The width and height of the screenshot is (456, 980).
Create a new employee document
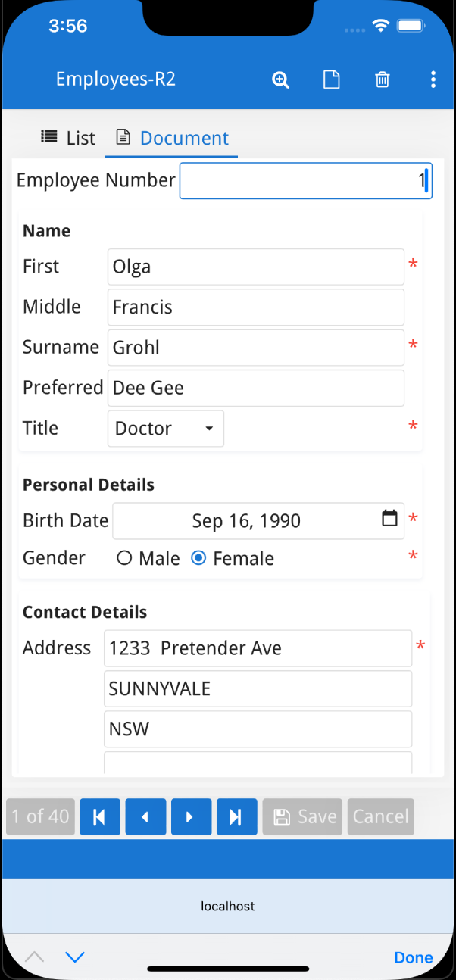(x=331, y=79)
